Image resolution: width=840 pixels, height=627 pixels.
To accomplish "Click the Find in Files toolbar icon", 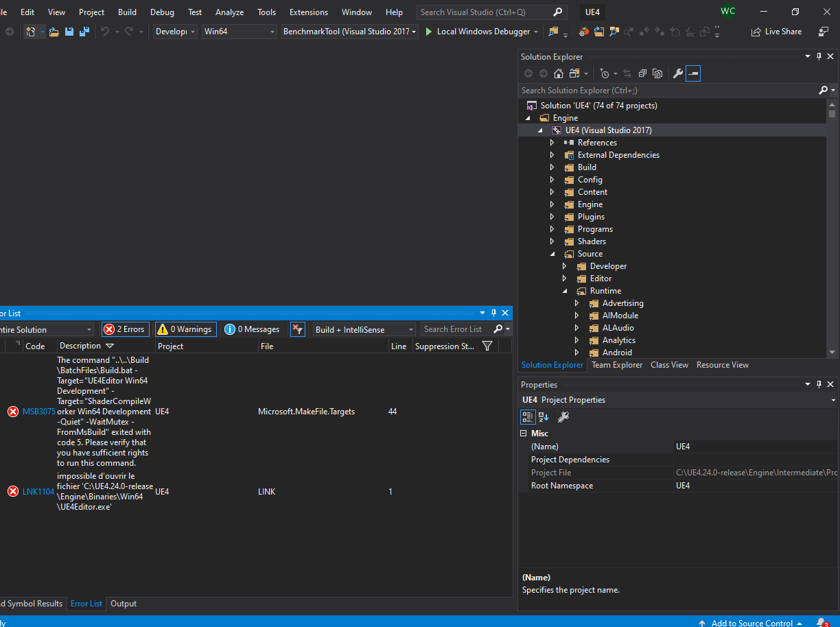I will coord(553,32).
